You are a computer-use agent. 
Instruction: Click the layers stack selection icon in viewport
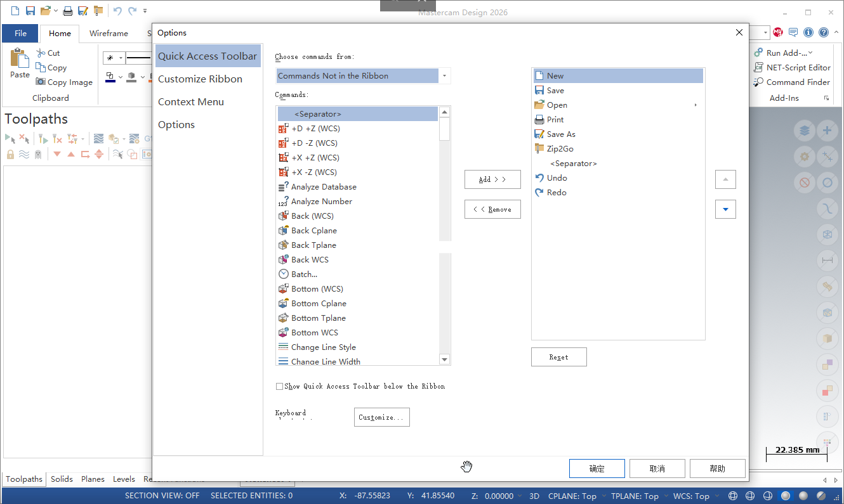click(x=805, y=131)
